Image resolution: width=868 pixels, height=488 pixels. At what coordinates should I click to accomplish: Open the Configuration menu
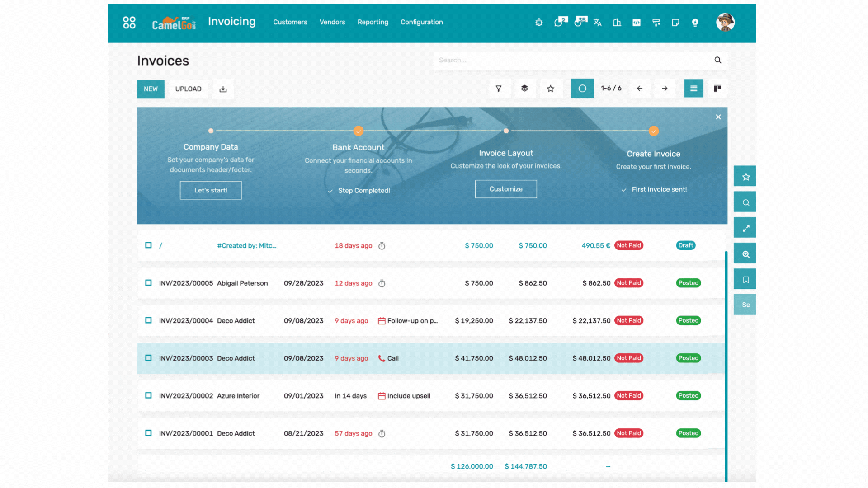[421, 22]
